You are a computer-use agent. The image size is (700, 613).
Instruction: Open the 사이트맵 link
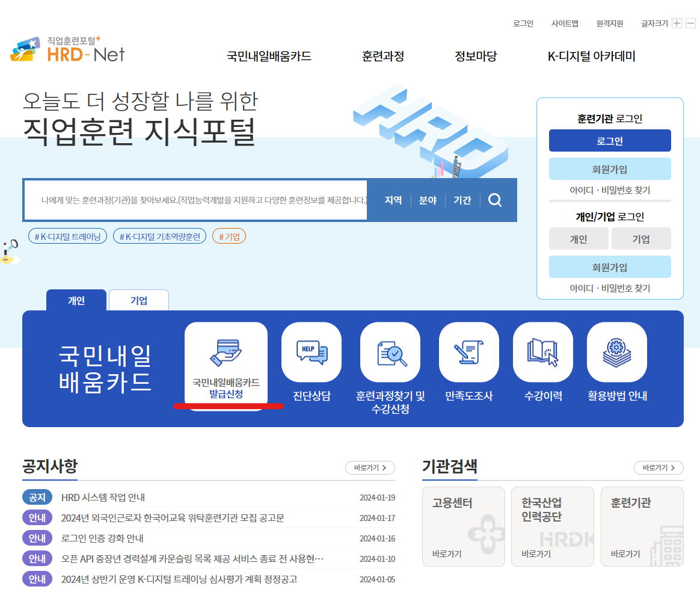565,23
